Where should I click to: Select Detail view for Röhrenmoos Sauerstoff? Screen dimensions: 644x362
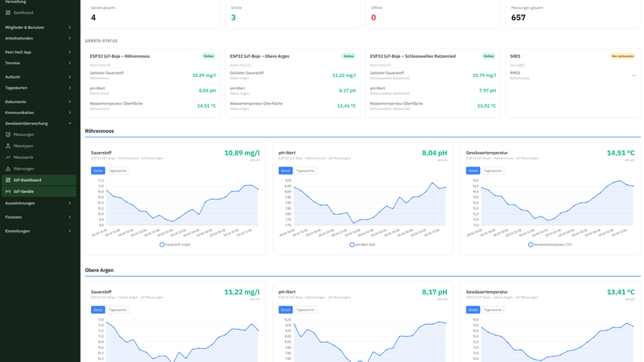[x=97, y=171]
